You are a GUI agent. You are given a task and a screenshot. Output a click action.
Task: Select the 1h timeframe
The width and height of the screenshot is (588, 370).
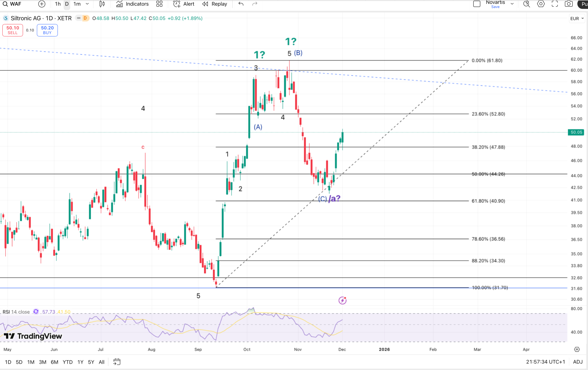(x=58, y=4)
